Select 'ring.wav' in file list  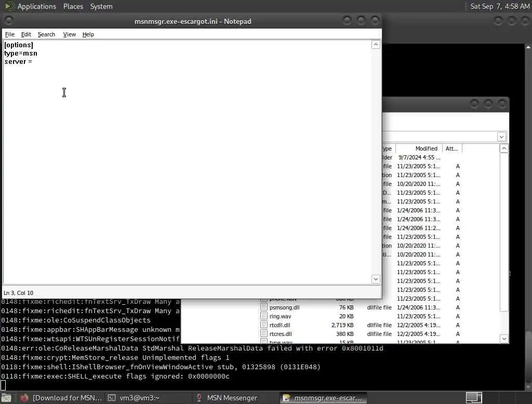coord(280,316)
